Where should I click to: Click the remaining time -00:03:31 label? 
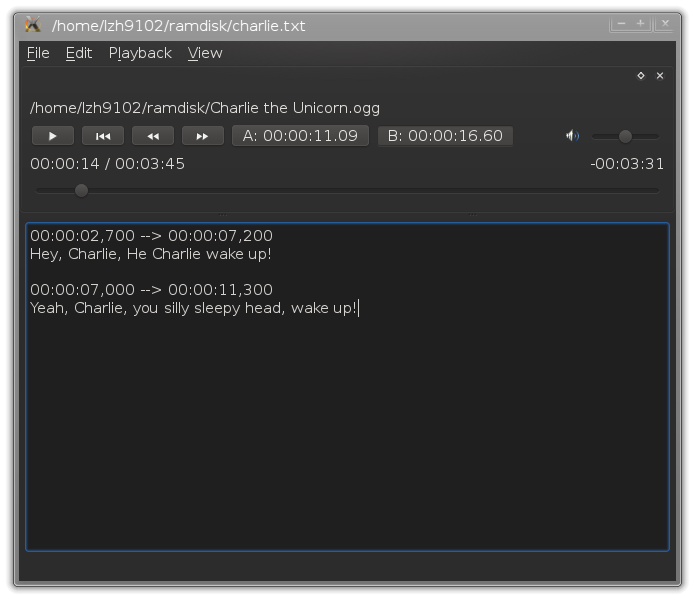pos(627,164)
